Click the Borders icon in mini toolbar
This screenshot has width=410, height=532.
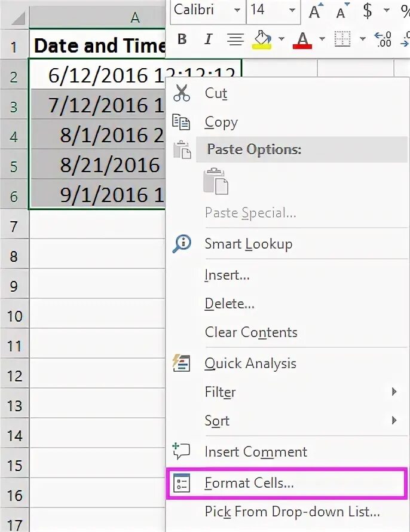342,39
